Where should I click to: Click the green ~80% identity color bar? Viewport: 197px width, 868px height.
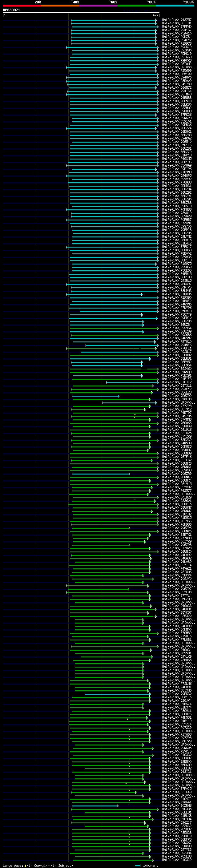tap(137, 6)
